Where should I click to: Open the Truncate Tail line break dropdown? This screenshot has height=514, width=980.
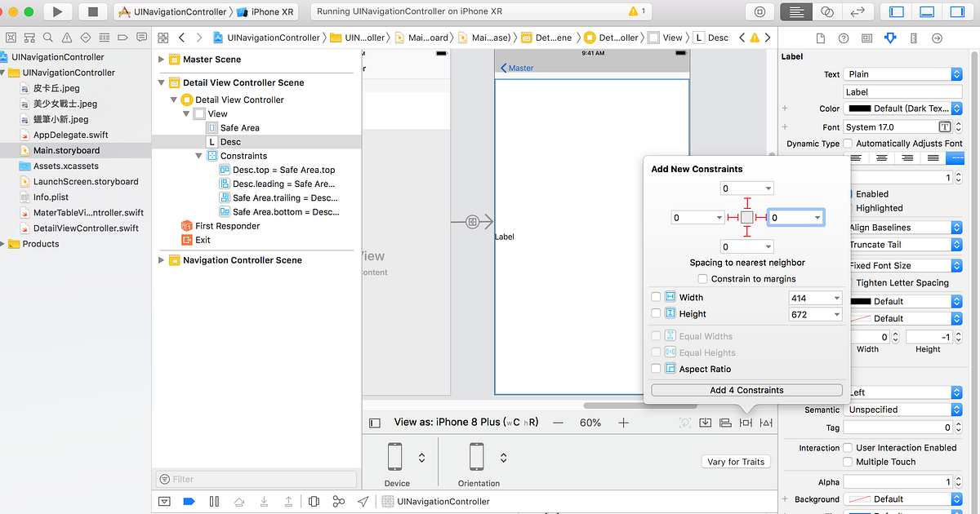click(x=905, y=244)
